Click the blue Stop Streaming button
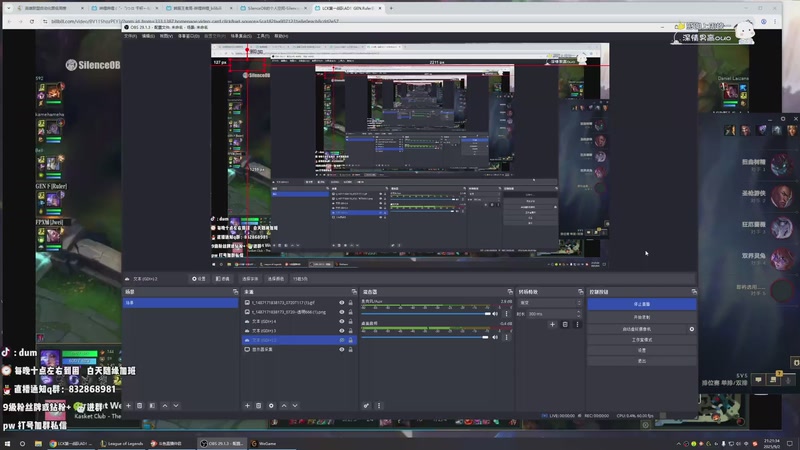 point(642,304)
